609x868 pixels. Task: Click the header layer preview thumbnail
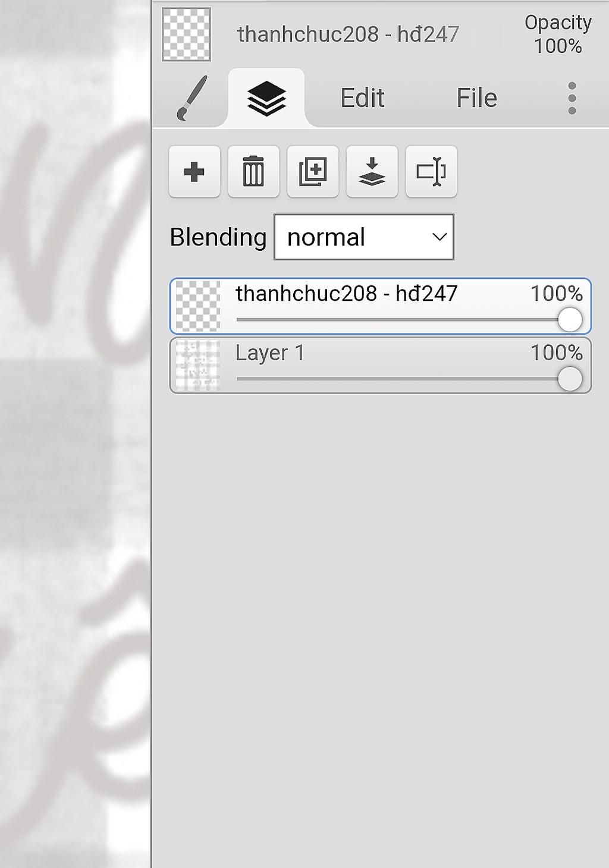(x=187, y=34)
